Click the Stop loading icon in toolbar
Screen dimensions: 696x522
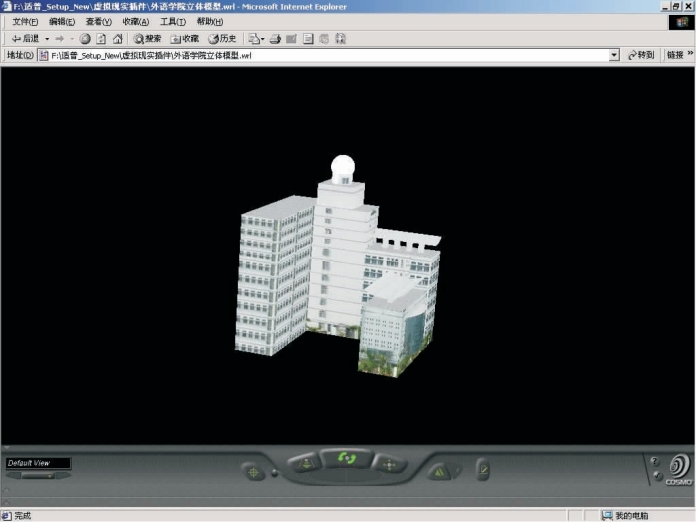[x=85, y=39]
